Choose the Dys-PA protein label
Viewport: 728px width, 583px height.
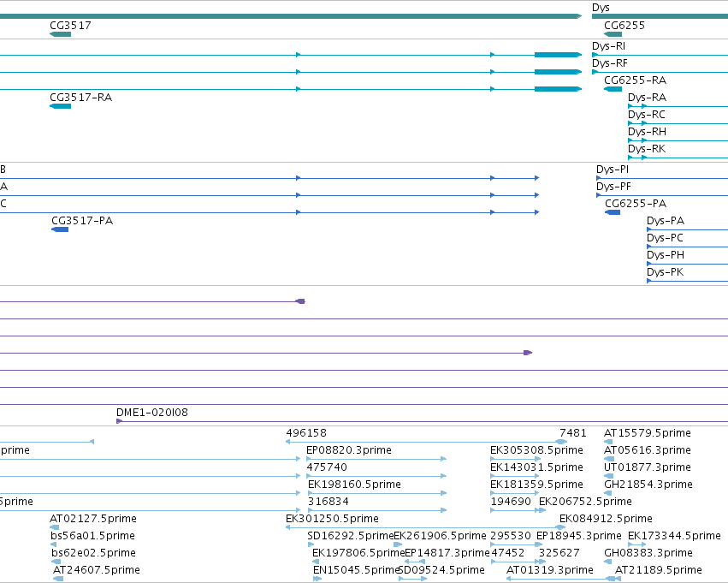[666, 221]
